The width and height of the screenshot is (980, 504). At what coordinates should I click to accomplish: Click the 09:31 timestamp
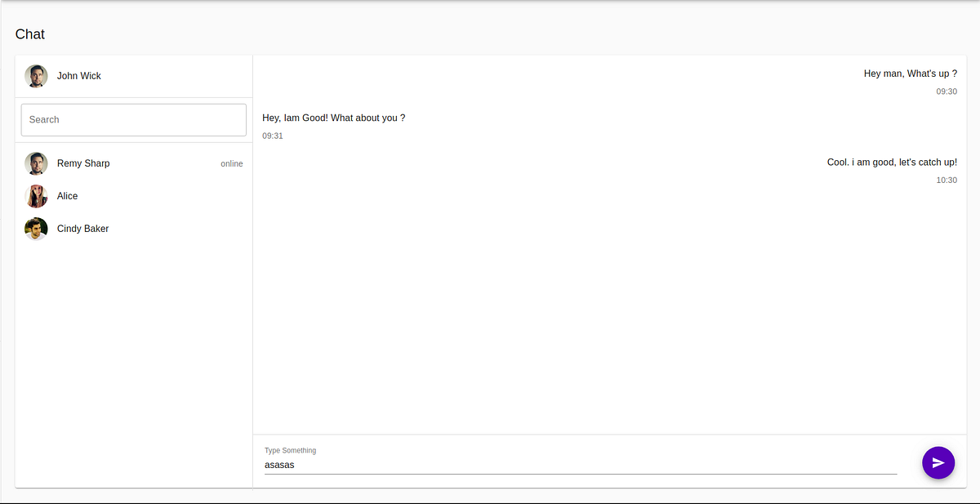272,136
